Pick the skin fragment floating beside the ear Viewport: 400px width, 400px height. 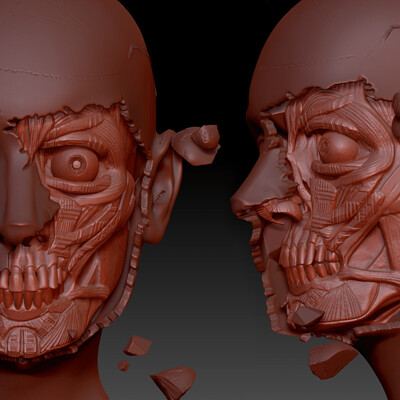[197, 143]
